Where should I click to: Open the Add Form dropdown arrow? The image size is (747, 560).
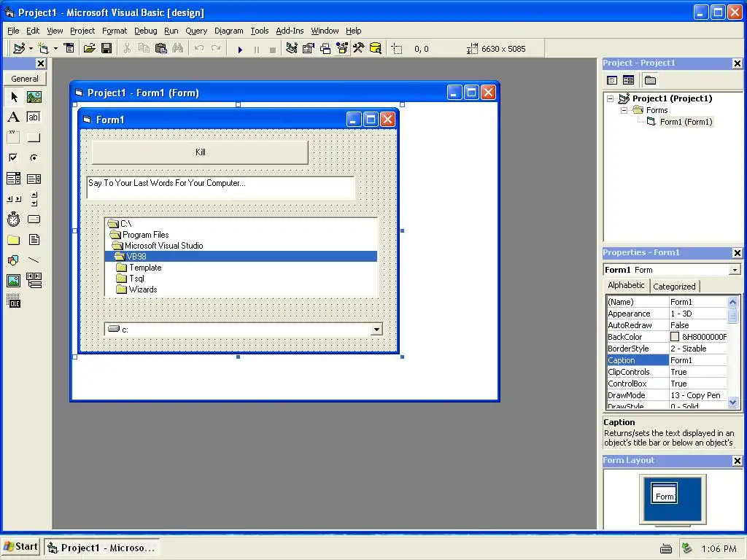(x=55, y=49)
